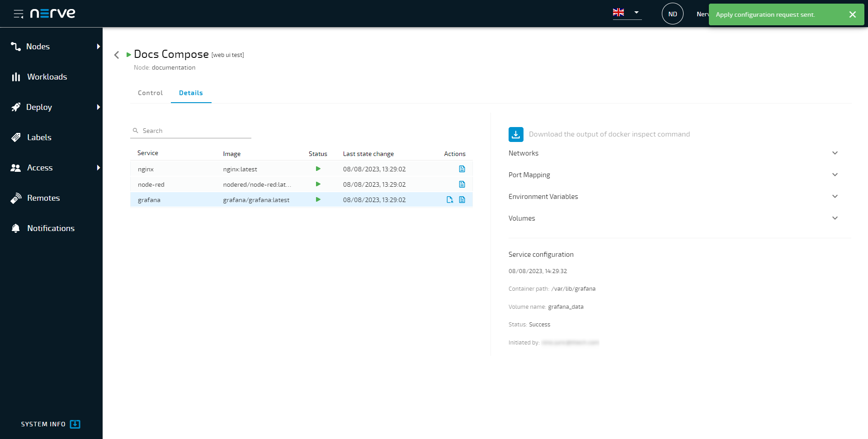View logs for the node-red service
Screen dimensions: 868x439
tap(462, 184)
